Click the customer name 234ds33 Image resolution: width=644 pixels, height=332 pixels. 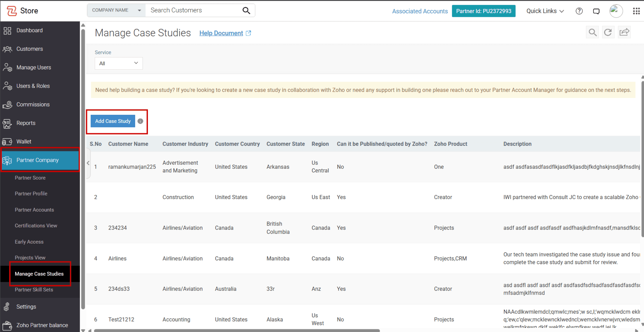coord(119,289)
